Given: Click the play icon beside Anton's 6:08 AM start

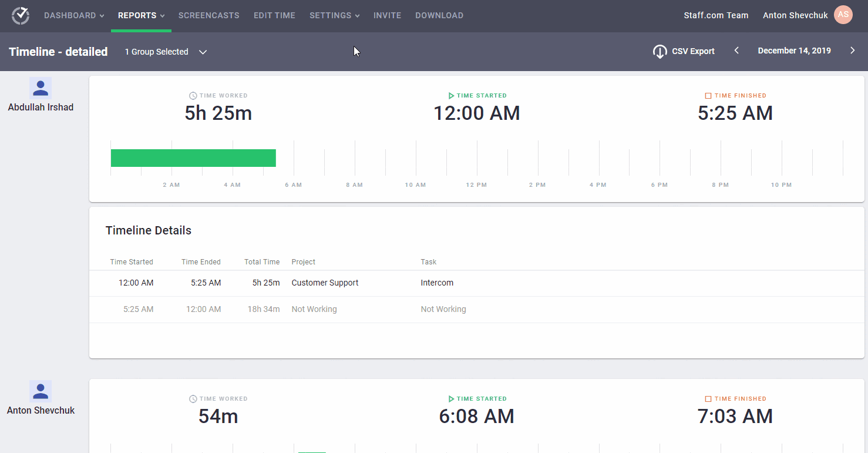Looking at the screenshot, I should click(x=451, y=398).
